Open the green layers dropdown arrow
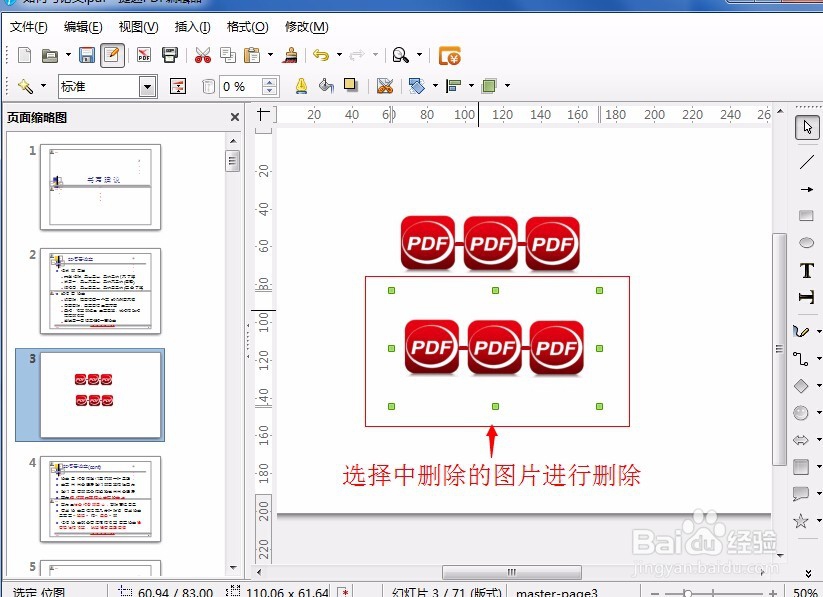 click(507, 85)
